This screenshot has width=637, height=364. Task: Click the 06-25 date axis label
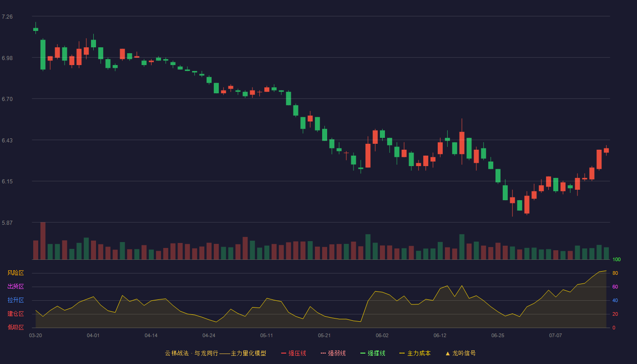point(498,335)
